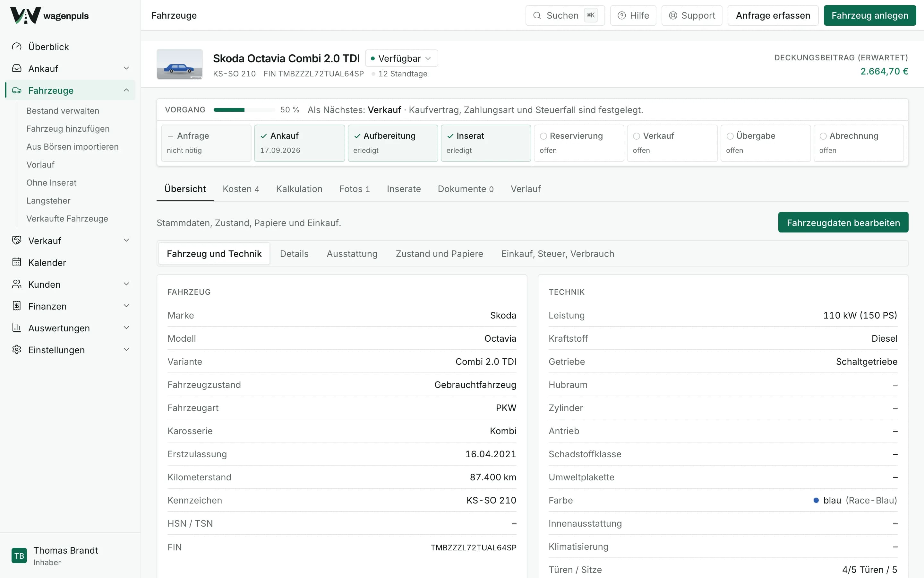
Task: Click the Suchen search field
Action: [x=565, y=15]
